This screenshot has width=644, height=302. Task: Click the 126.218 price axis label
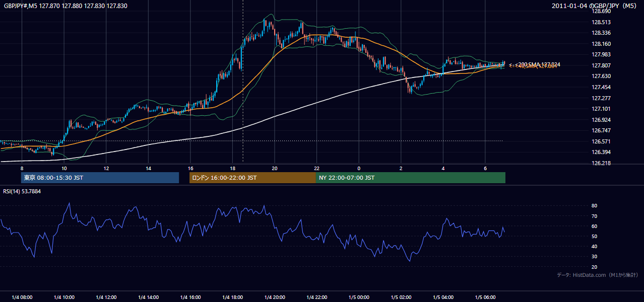click(602, 163)
